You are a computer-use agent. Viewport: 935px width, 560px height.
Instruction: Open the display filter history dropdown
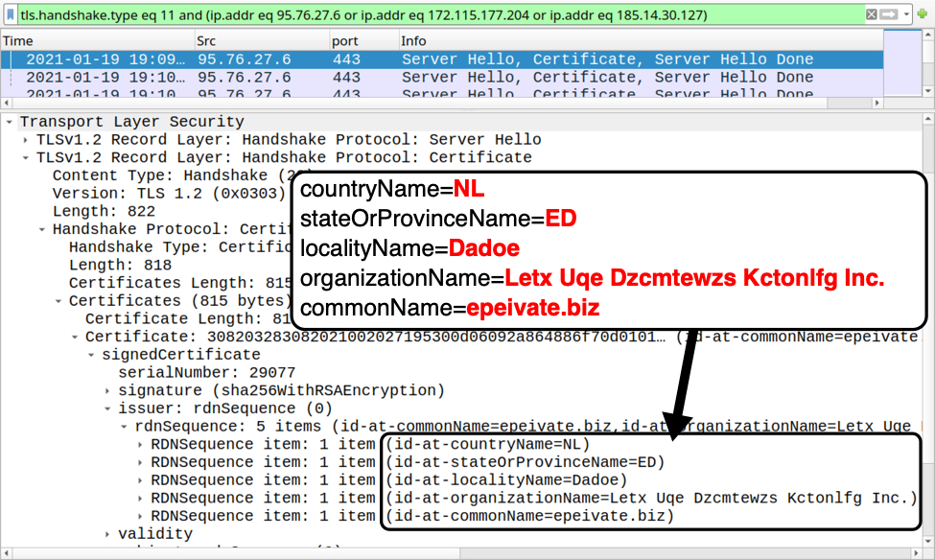[906, 15]
